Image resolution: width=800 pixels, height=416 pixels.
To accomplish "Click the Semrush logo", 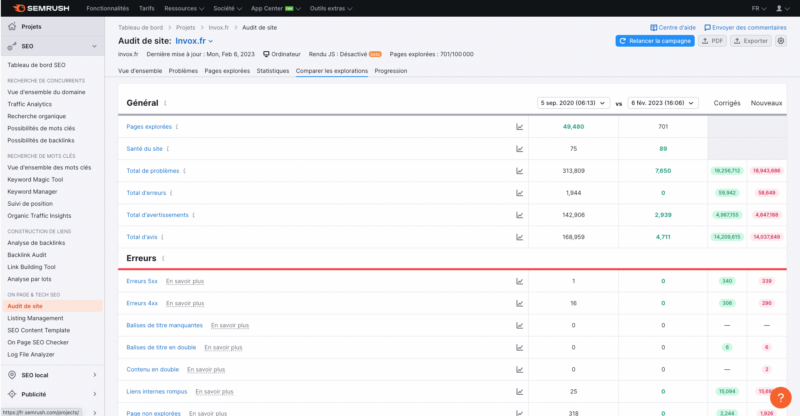I will pos(41,8).
